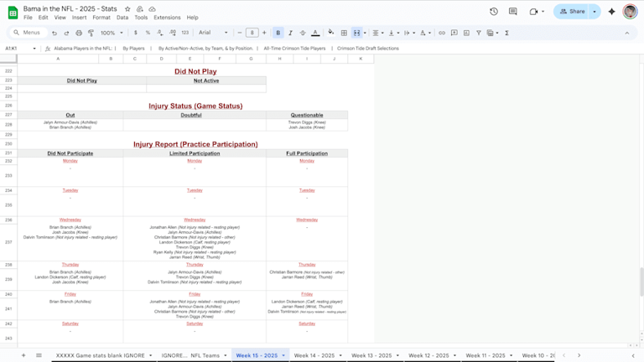
Task: Add a new sheet with plus button
Action: [x=23, y=355]
